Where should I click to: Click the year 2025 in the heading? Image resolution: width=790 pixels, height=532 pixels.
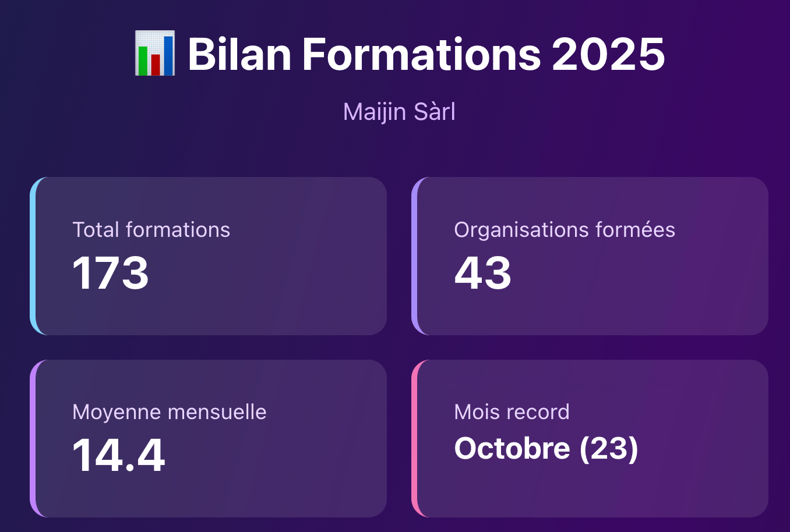[608, 54]
